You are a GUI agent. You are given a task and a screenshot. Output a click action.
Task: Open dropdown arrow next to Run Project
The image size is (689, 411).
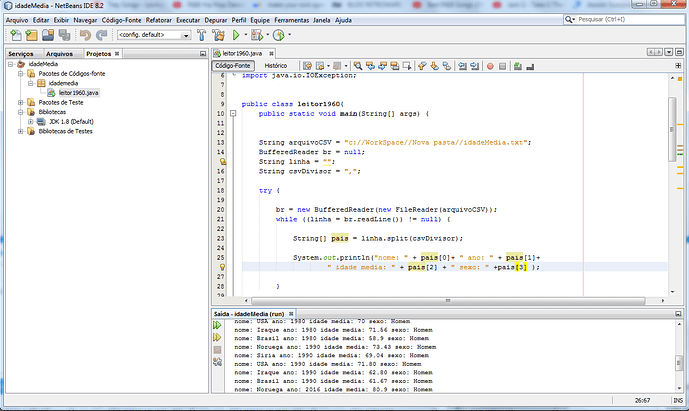(246, 35)
